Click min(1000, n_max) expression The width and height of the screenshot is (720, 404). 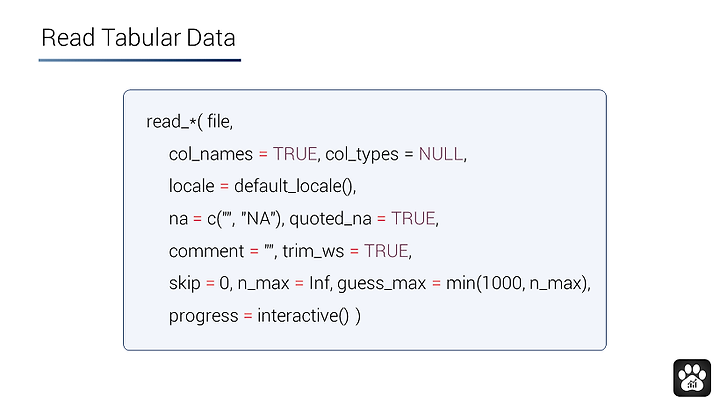(x=517, y=283)
